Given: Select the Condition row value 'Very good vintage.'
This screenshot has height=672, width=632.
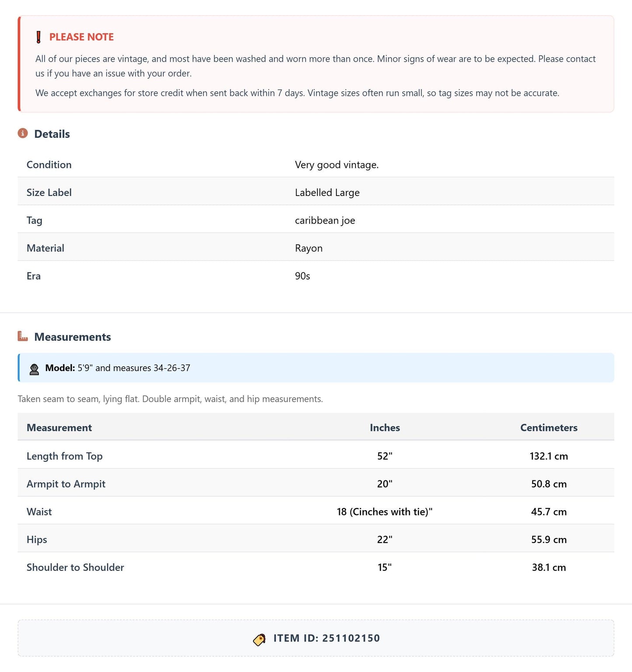Looking at the screenshot, I should point(337,164).
